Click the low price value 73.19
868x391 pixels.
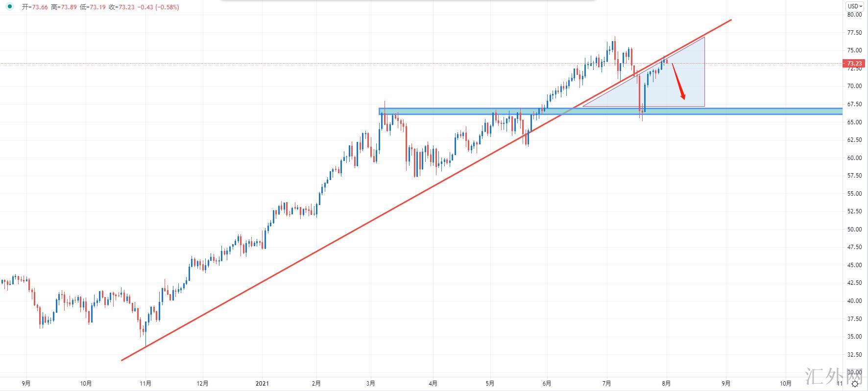click(96, 7)
